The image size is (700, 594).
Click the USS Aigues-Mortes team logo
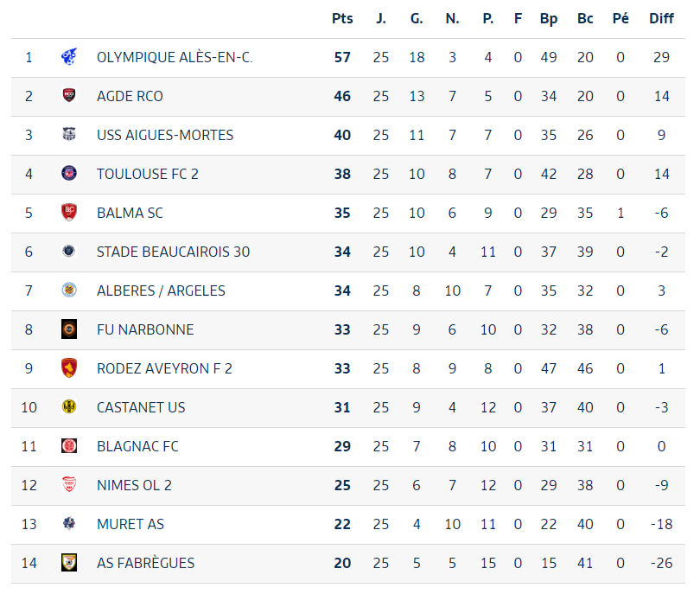click(69, 135)
